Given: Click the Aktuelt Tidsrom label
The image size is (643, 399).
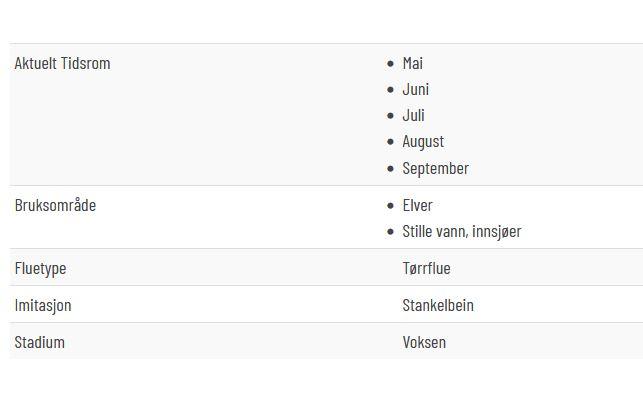Looking at the screenshot, I should (62, 64).
